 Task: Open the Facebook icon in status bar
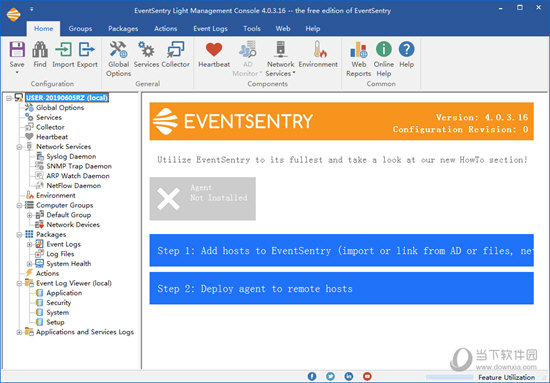click(x=312, y=376)
